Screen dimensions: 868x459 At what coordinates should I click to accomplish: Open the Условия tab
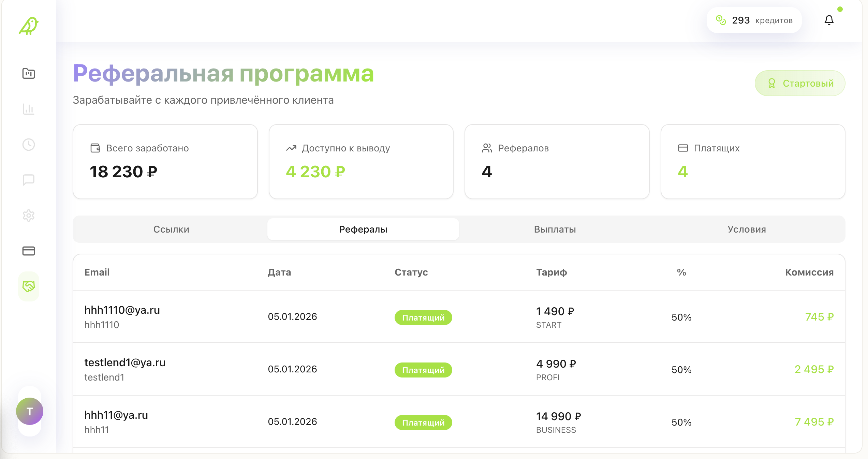point(746,229)
